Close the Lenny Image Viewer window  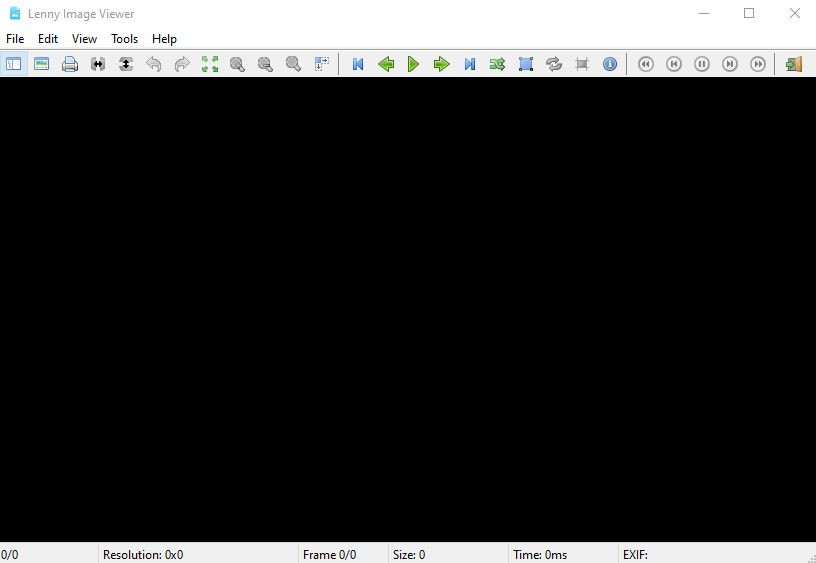794,14
